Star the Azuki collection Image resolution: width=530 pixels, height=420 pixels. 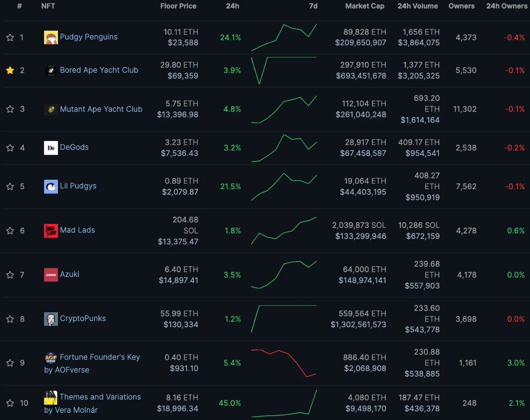pyautogui.click(x=10, y=275)
